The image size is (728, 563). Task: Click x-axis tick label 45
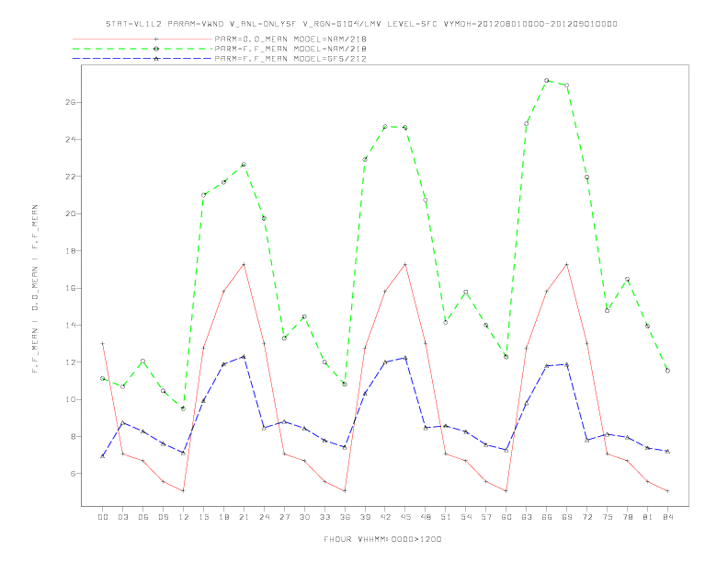[x=405, y=517]
